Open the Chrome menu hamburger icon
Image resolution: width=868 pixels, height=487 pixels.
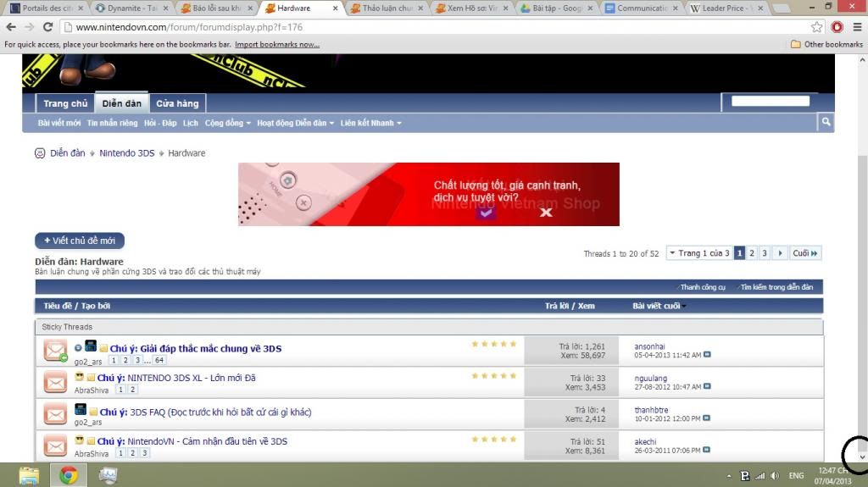pos(857,26)
